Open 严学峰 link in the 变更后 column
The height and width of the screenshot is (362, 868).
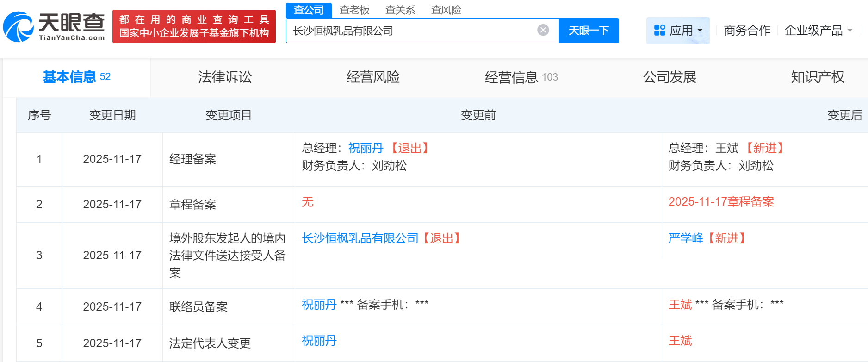coord(686,238)
